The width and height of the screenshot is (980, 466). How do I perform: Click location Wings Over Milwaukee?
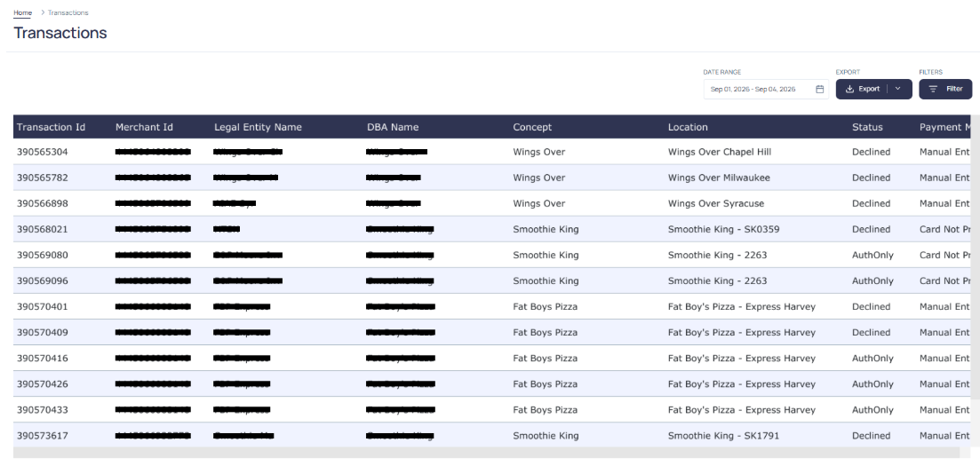pyautogui.click(x=719, y=178)
